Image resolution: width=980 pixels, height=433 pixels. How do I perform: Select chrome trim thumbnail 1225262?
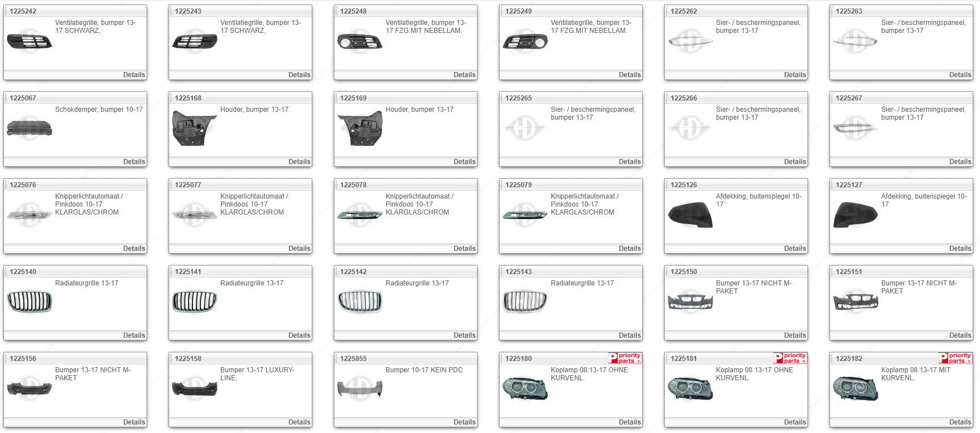click(x=690, y=41)
